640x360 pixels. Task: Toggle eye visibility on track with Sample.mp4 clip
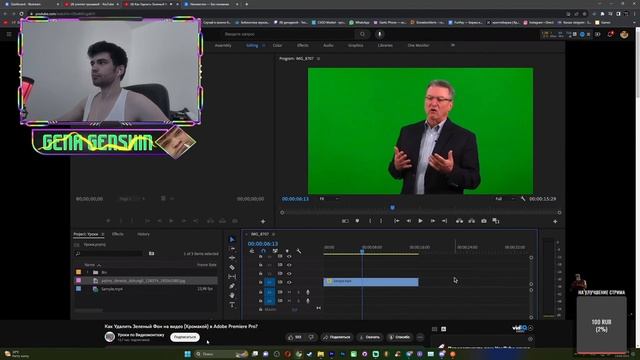[x=289, y=282]
